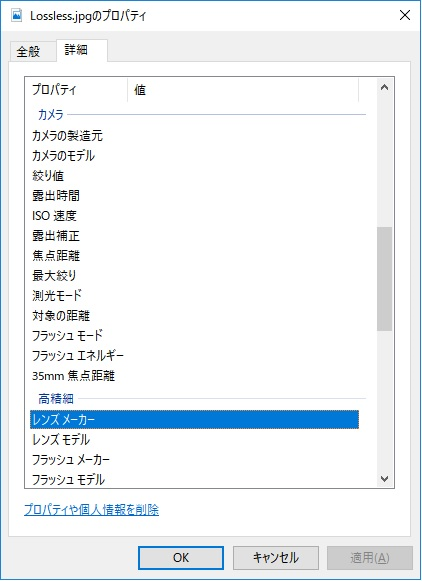The image size is (422, 581).
Task: Select the カメラの製造元 row
Action: (195, 136)
